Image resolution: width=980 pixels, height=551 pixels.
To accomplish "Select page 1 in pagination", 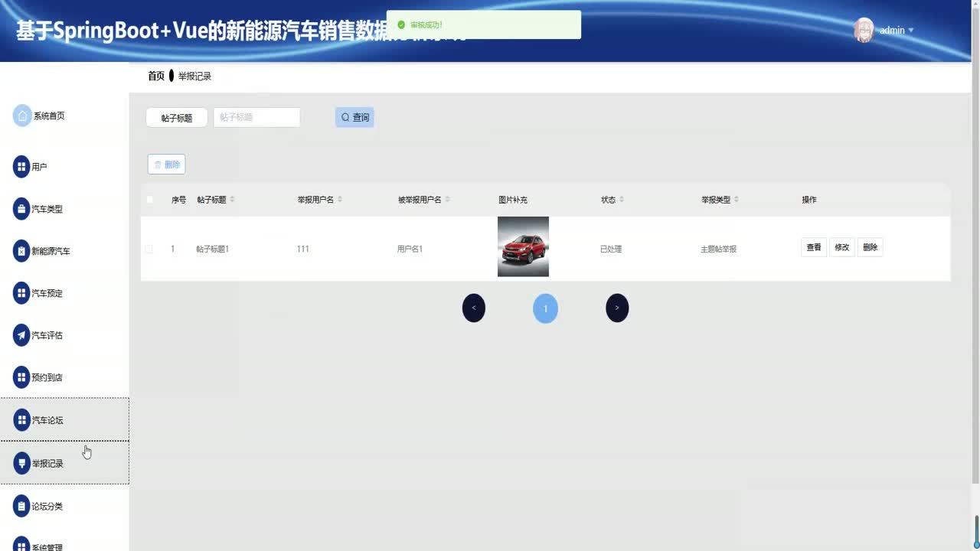I will click(x=545, y=308).
